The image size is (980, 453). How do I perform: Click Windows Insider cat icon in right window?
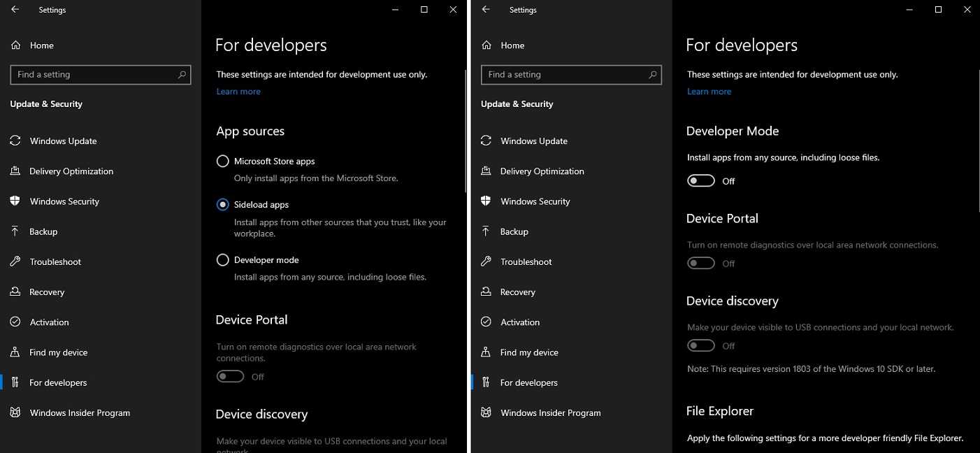pyautogui.click(x=486, y=412)
